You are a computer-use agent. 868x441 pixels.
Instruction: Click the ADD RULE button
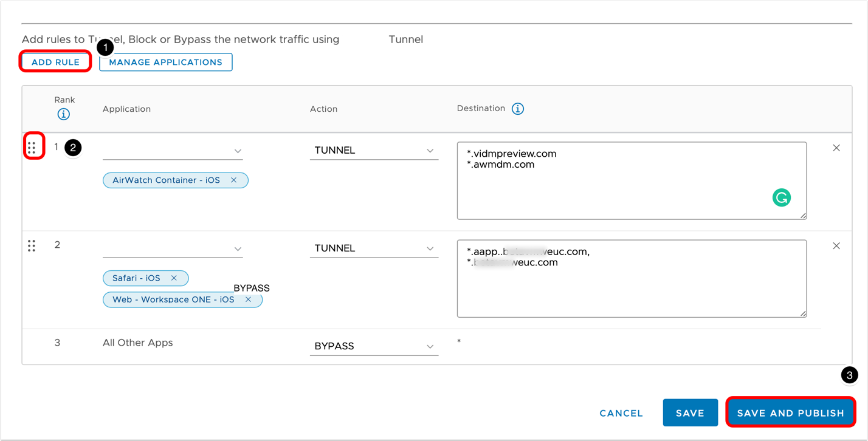click(55, 62)
